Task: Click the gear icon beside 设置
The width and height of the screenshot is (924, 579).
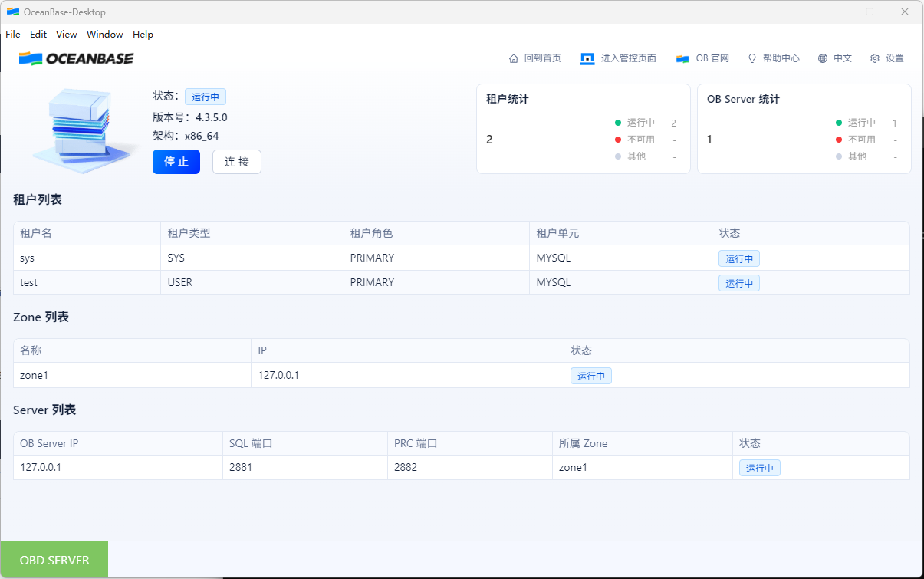Action: pyautogui.click(x=875, y=58)
